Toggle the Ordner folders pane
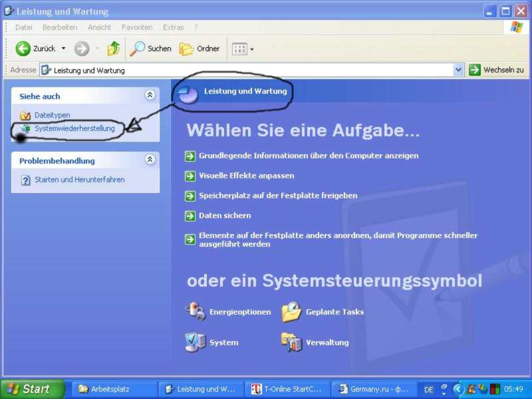This screenshot has height=399, width=532. (199, 49)
